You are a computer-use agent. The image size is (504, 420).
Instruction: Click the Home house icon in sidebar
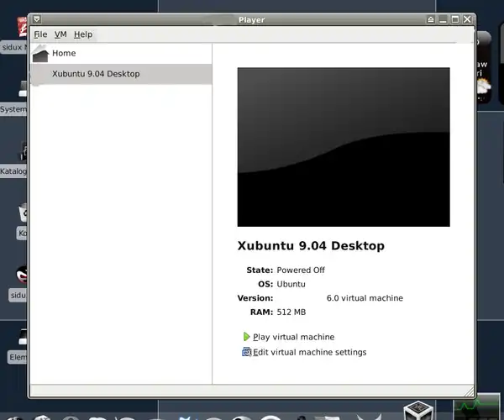click(x=40, y=55)
